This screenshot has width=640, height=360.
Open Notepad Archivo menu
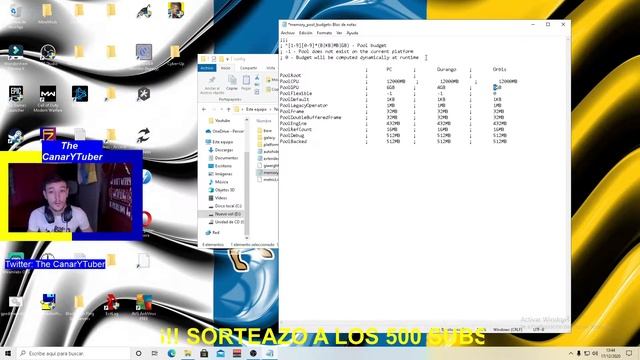coord(287,33)
